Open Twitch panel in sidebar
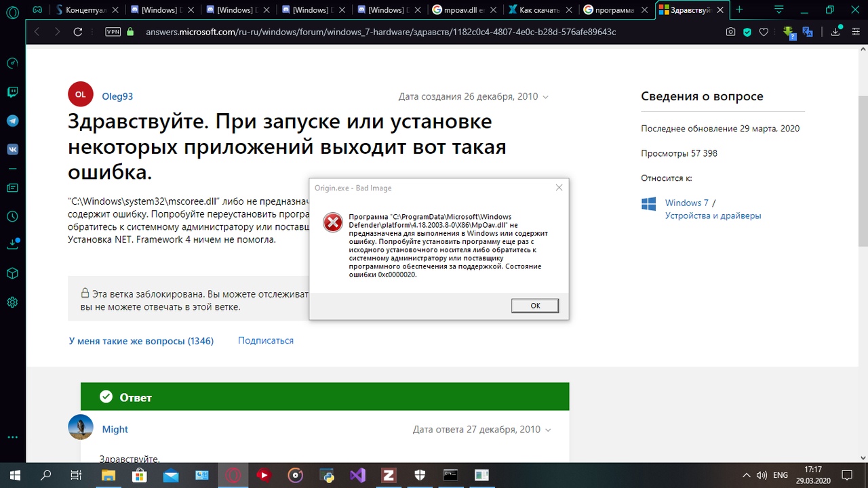Image resolution: width=868 pixels, height=488 pixels. [12, 93]
